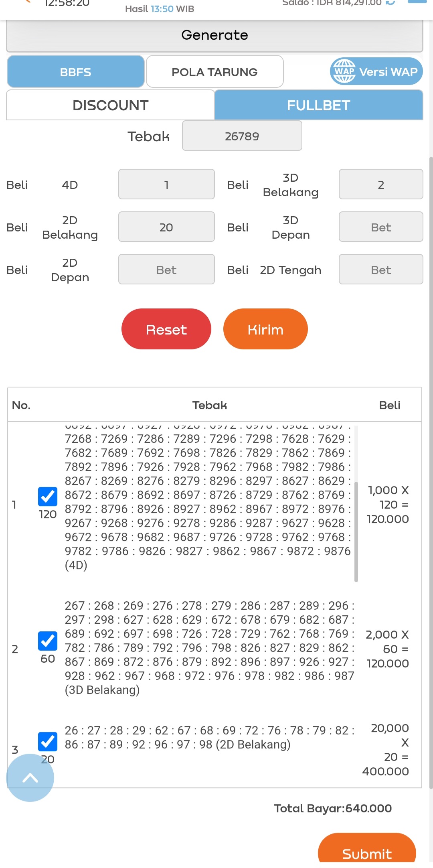This screenshot has height=868, width=433.
Task: Tap the scroll-to-top arrow button
Action: [30, 778]
